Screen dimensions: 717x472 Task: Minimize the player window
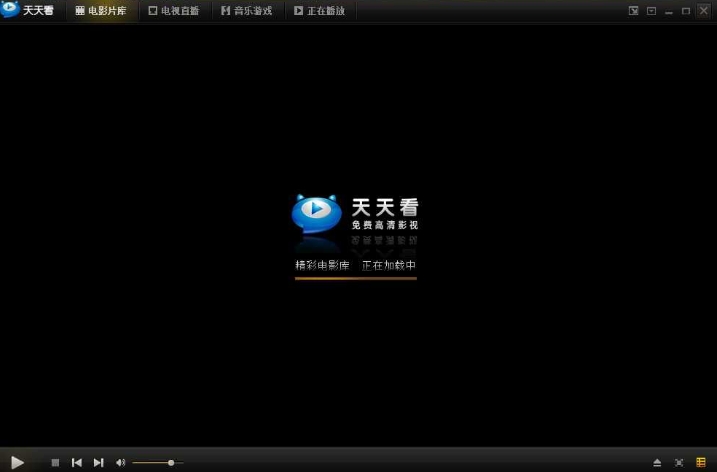tap(669, 12)
